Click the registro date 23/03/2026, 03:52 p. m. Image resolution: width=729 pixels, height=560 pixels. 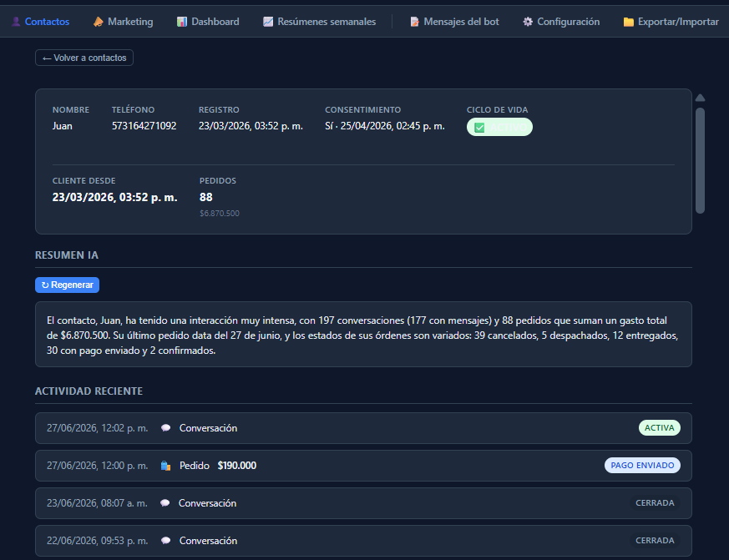click(x=251, y=126)
